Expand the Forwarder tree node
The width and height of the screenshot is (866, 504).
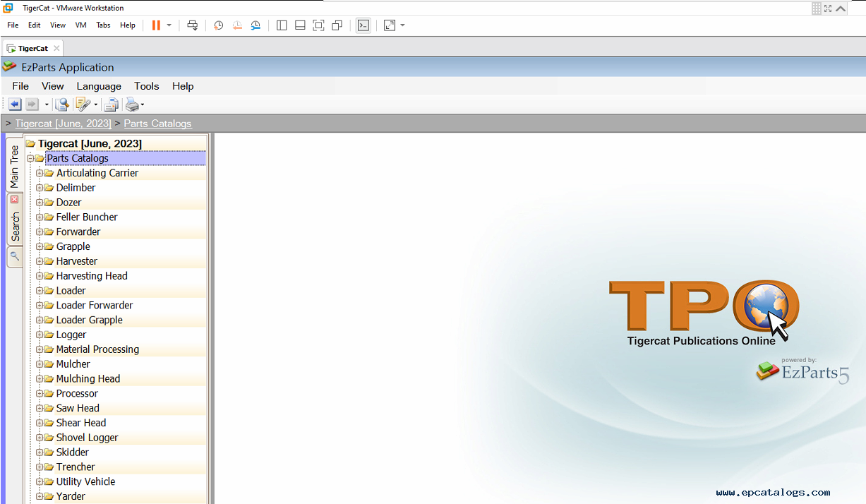40,232
